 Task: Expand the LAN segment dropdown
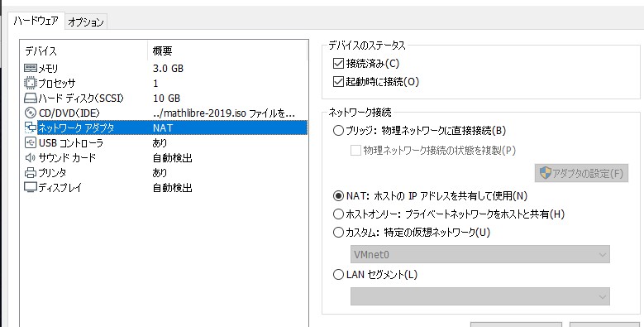click(479, 296)
